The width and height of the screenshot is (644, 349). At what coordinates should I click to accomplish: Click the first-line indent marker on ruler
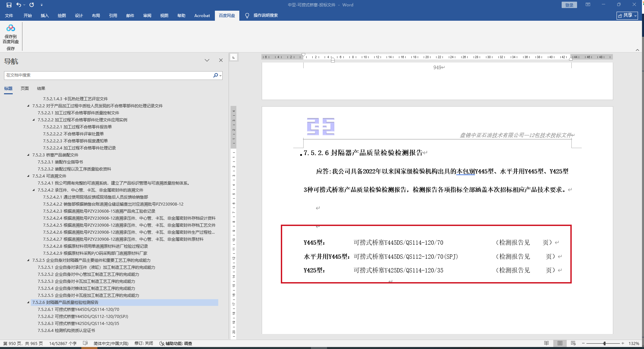pyautogui.click(x=303, y=55)
